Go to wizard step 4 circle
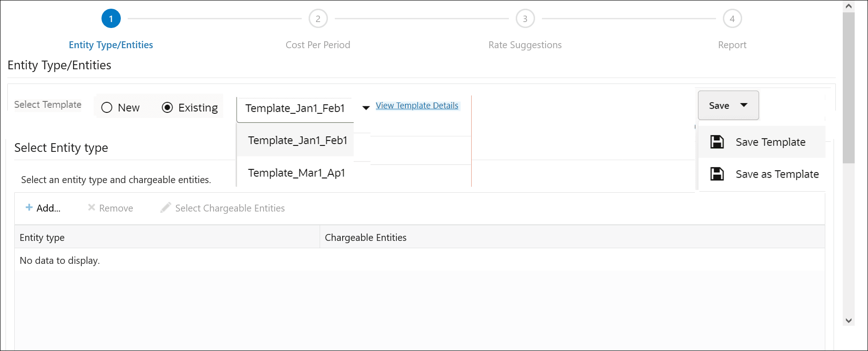The image size is (868, 351). (x=732, y=19)
